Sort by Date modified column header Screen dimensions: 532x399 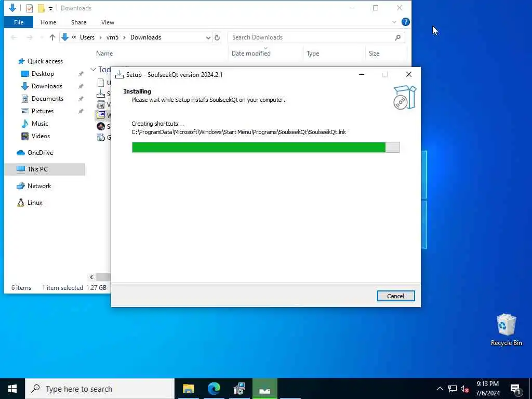[251, 54]
